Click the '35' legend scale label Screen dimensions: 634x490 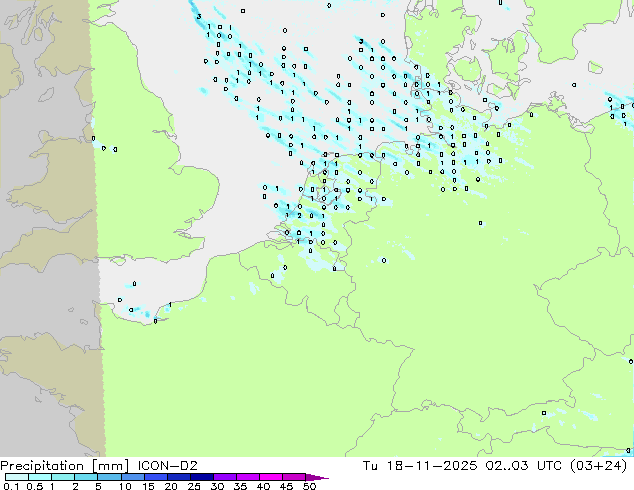point(240,486)
